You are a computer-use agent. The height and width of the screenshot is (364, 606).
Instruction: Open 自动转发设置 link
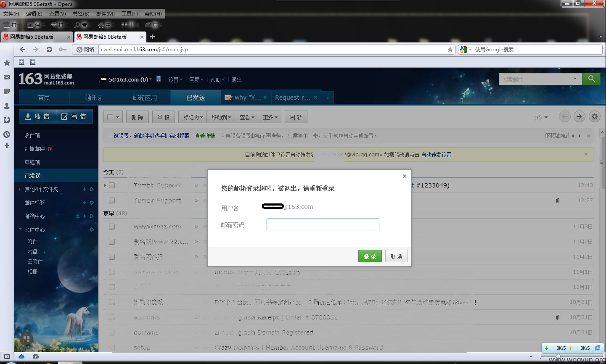click(x=436, y=155)
